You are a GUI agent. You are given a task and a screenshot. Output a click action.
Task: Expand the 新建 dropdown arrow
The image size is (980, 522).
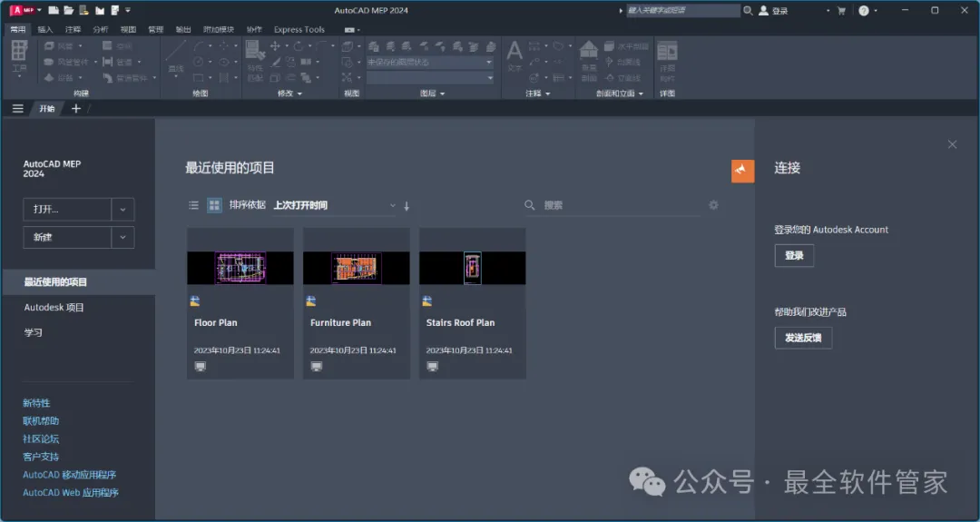coord(122,238)
